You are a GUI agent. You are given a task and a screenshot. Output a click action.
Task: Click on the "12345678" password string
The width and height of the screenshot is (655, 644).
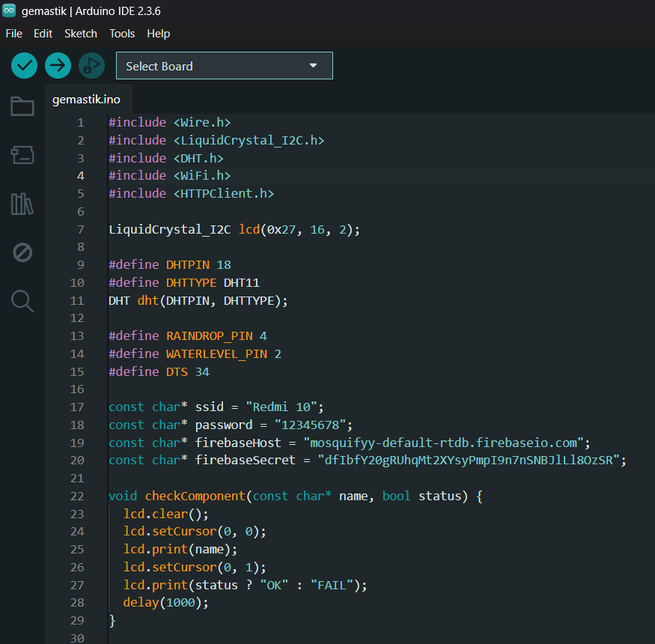[310, 425]
